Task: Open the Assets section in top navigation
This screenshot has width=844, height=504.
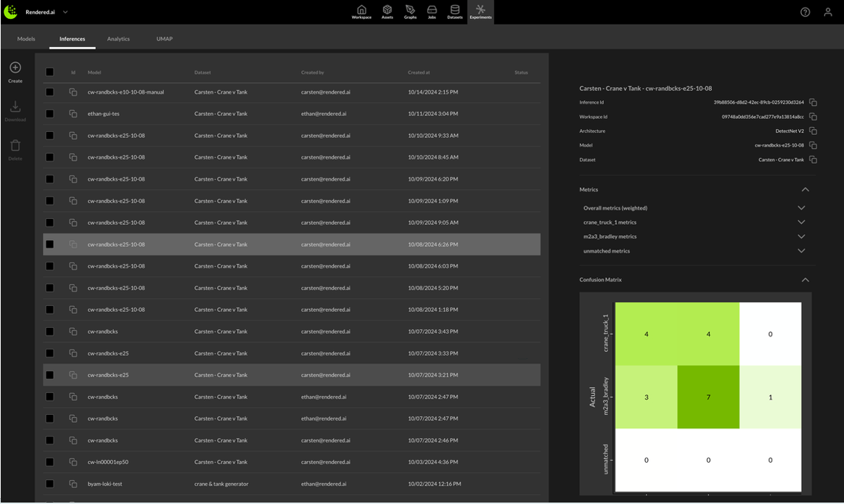Action: click(387, 11)
